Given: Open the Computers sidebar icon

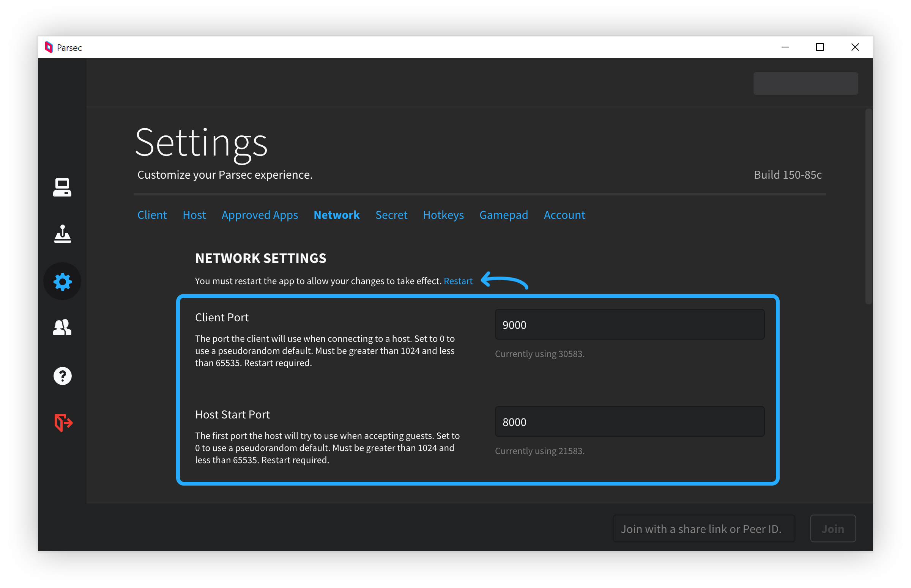Looking at the screenshot, I should 62,187.
